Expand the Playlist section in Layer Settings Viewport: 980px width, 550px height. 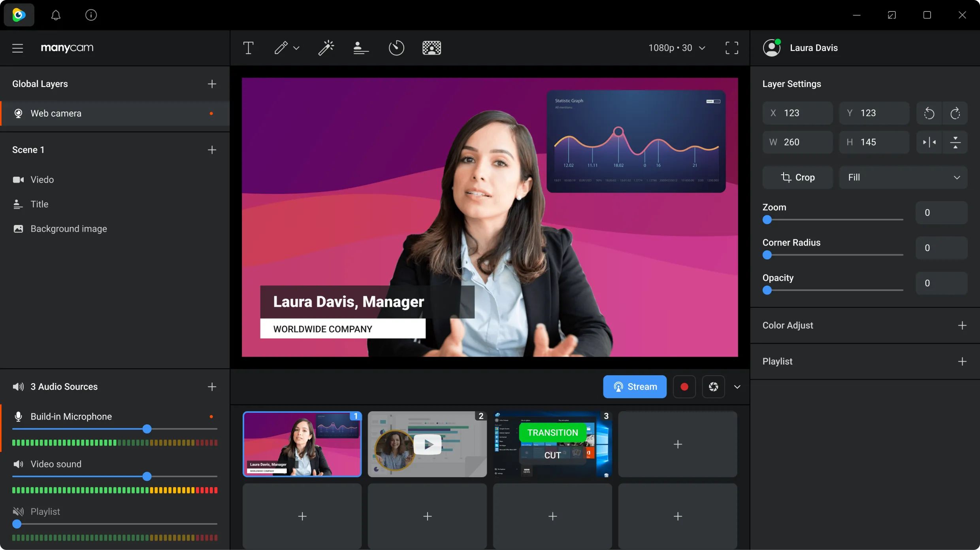pyautogui.click(x=962, y=360)
